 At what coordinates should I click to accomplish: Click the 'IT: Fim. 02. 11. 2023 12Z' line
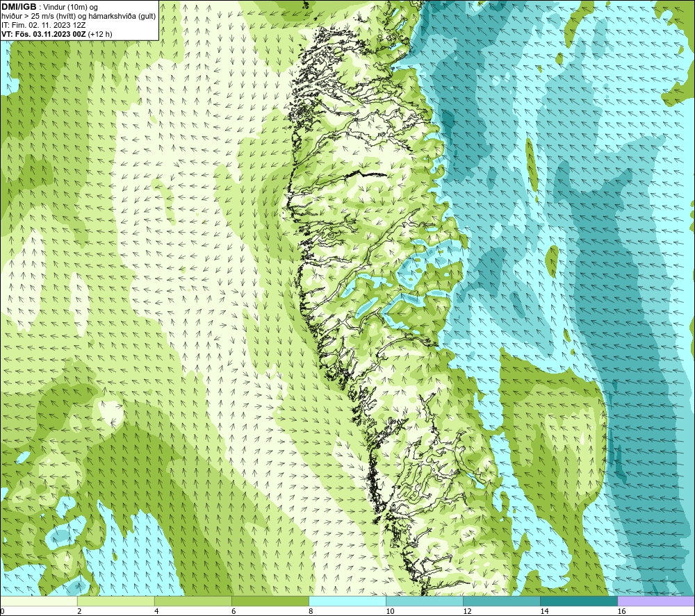(43, 25)
